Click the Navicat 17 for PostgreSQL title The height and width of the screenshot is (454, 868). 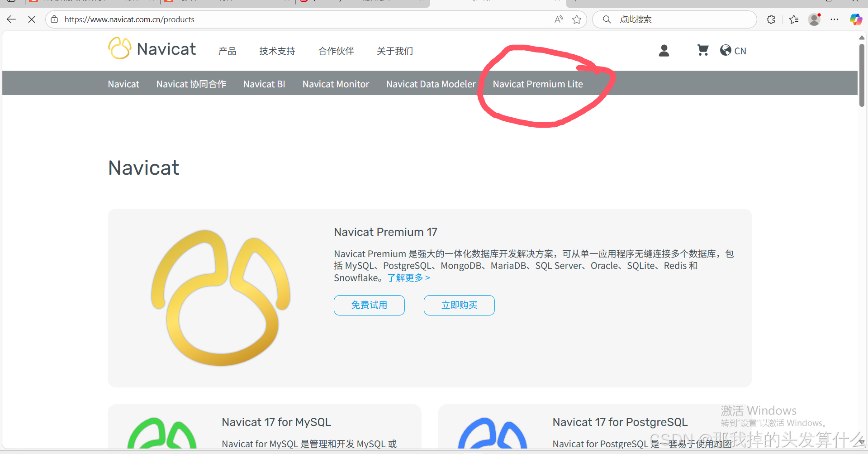(x=620, y=422)
